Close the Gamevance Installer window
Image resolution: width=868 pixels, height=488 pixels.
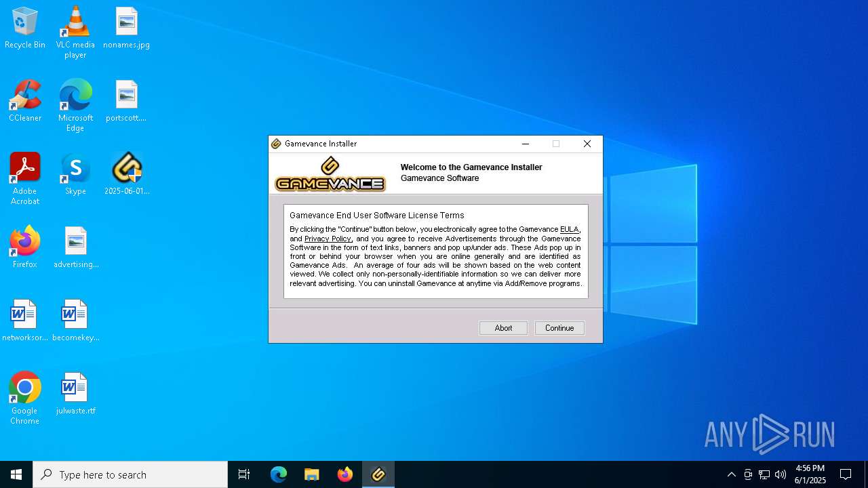[587, 144]
